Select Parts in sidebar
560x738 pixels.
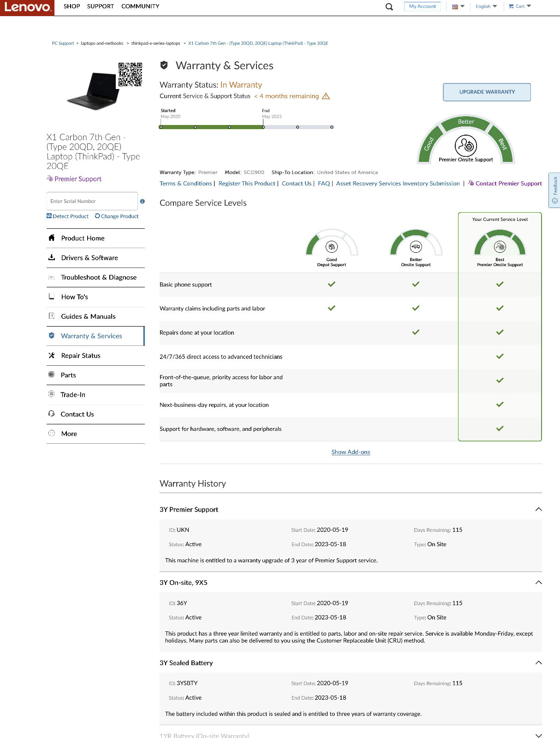pyautogui.click(x=95, y=375)
